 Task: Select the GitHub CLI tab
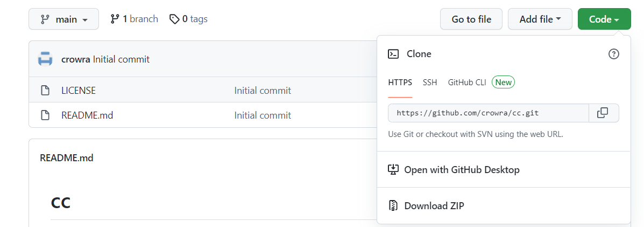coord(467,82)
